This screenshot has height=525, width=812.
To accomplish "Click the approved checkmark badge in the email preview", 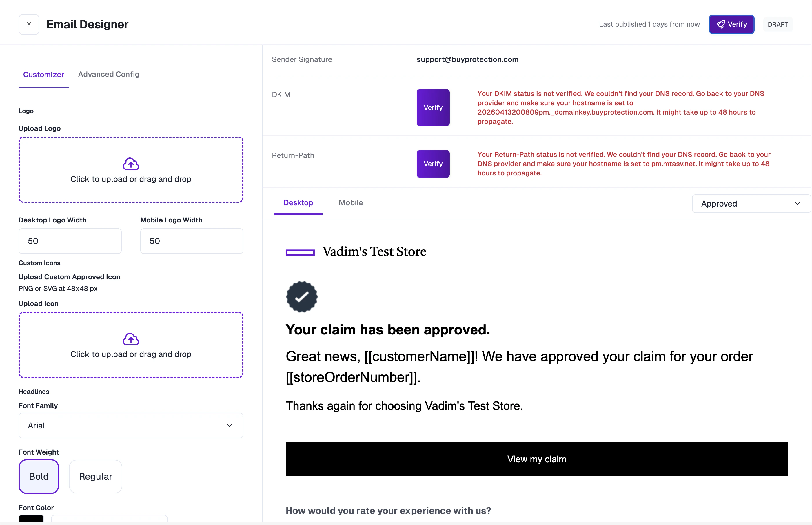I will click(301, 296).
